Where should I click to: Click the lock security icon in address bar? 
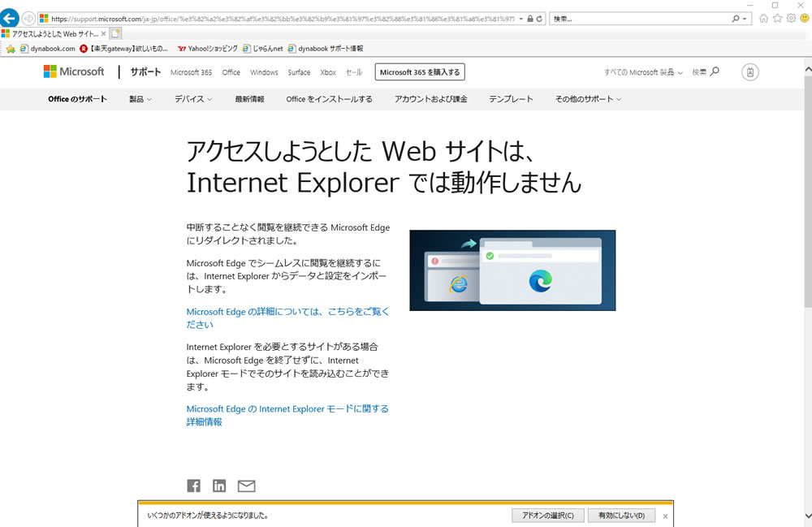(x=529, y=19)
